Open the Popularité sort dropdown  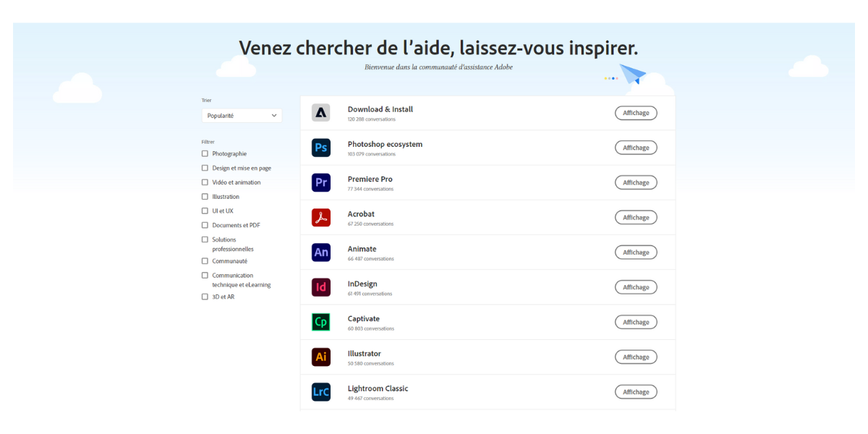pyautogui.click(x=242, y=115)
